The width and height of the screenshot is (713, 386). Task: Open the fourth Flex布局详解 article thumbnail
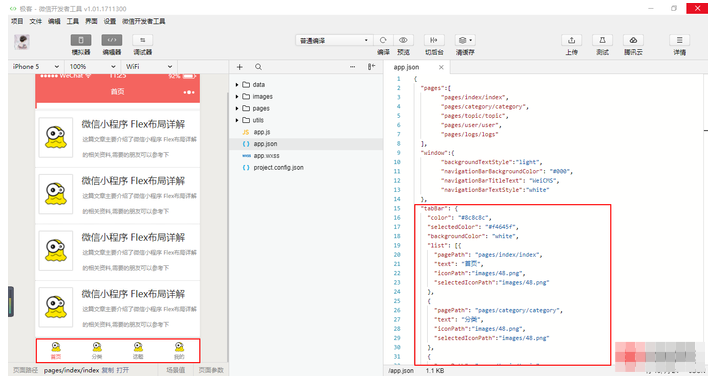(x=56, y=307)
